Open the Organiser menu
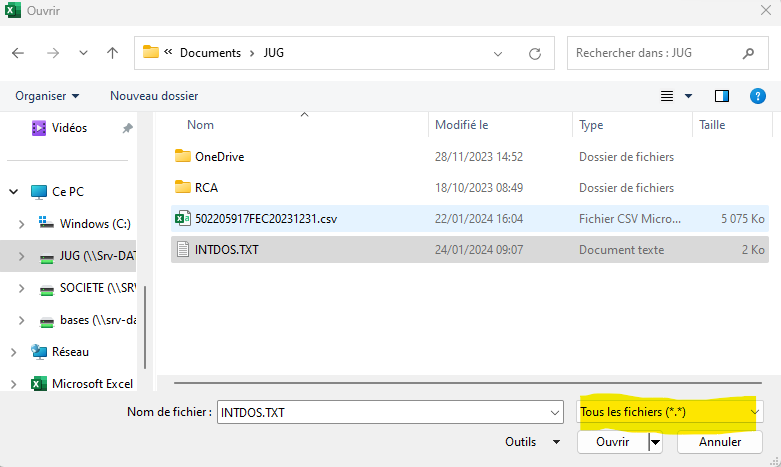 47,96
